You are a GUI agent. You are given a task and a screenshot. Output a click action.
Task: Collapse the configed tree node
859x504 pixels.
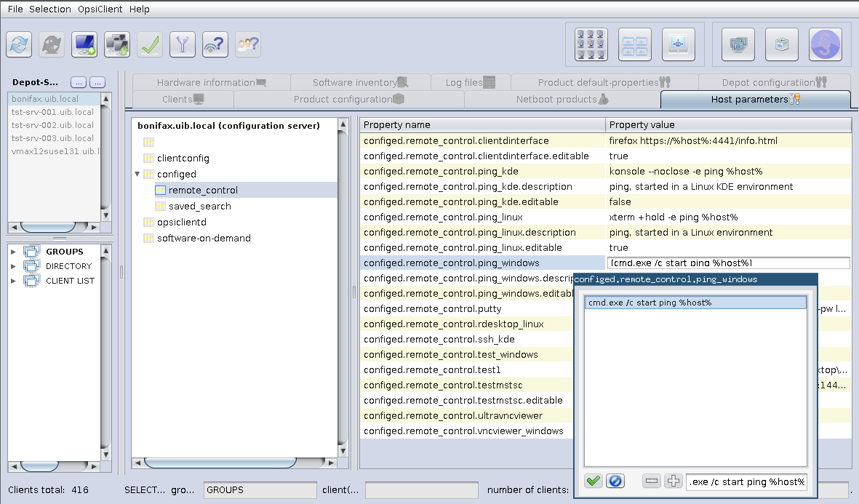[x=137, y=174]
